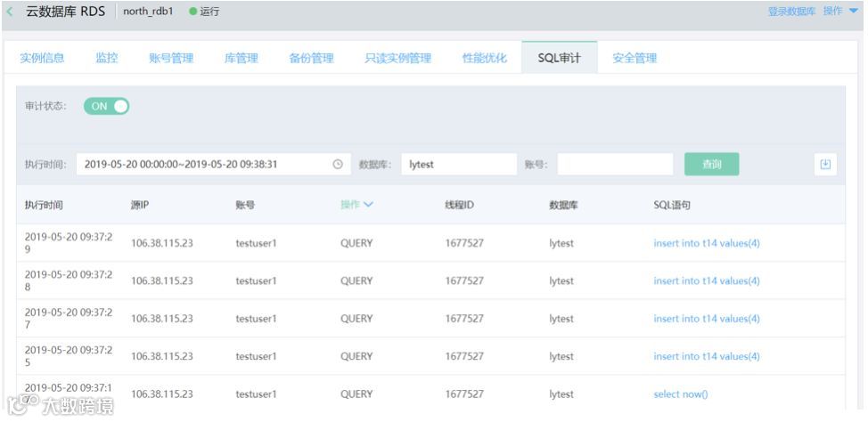Switch to the 库管理 tab

point(242,58)
